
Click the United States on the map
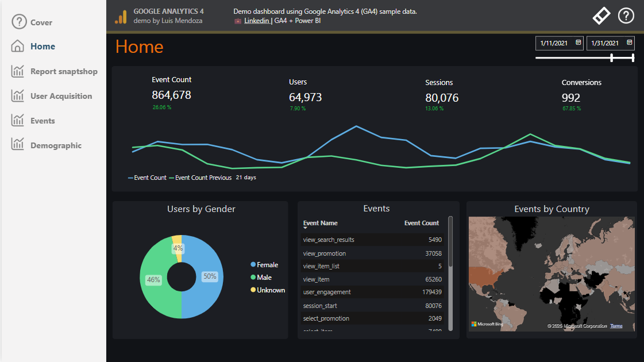coord(487,276)
